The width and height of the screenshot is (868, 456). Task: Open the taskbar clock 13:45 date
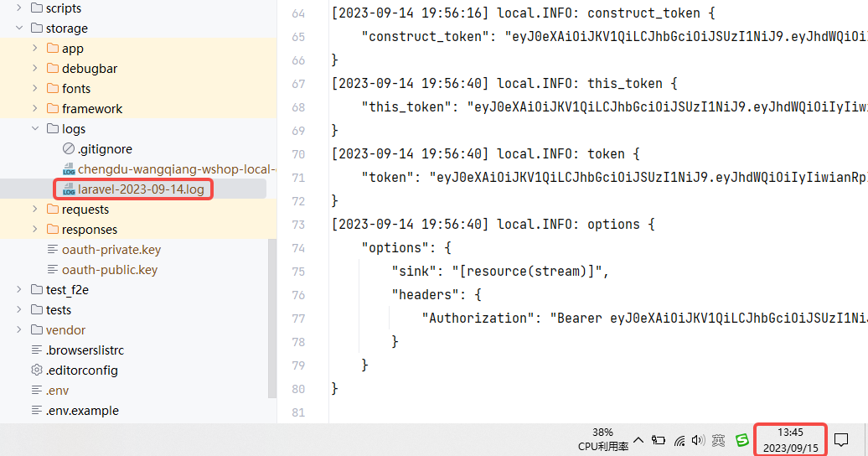pos(791,440)
